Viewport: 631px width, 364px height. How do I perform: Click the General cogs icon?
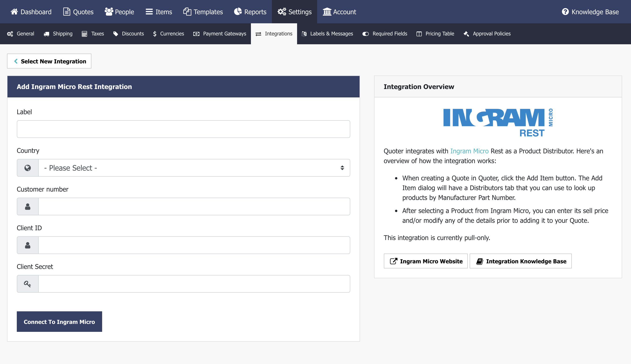[x=10, y=34]
